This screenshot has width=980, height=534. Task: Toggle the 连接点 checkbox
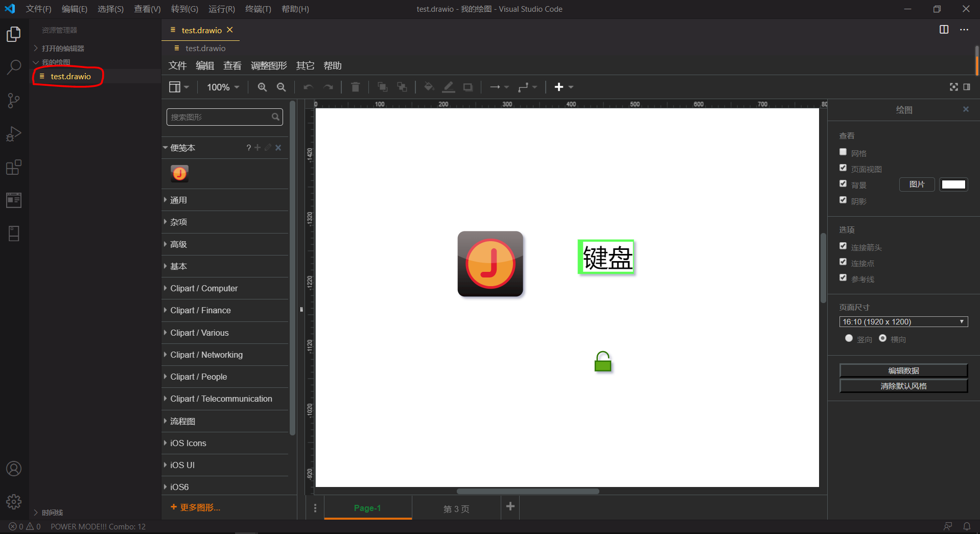point(843,262)
